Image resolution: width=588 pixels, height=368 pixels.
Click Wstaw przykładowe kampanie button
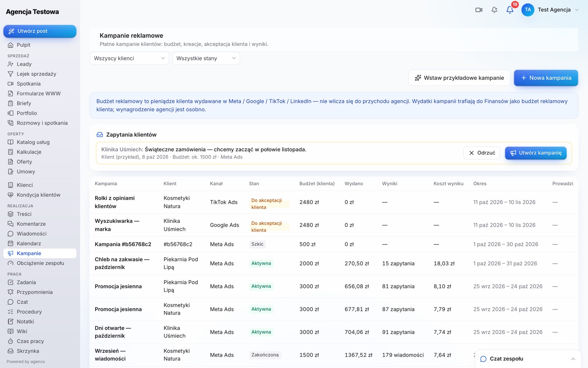459,78
